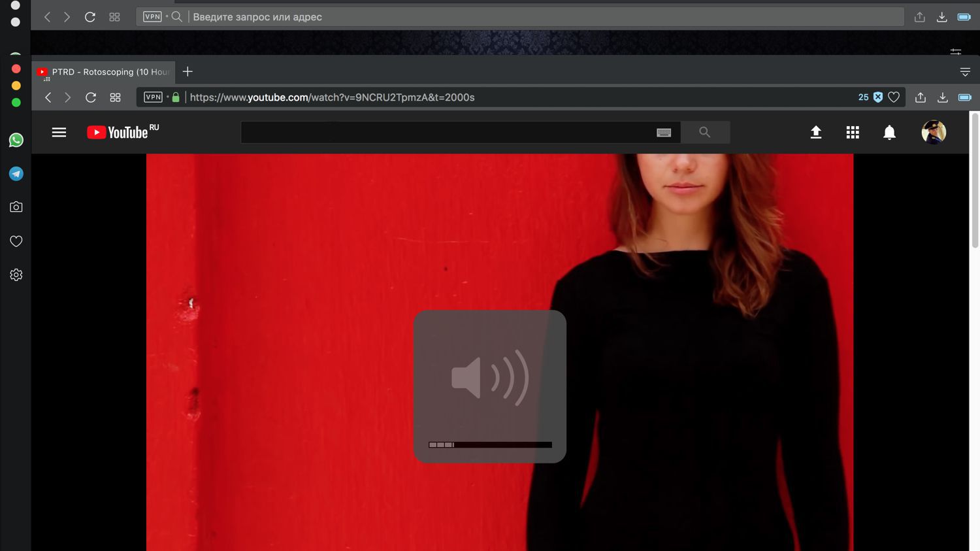Open downloads in the background window
The height and width of the screenshot is (551, 980).
(942, 17)
